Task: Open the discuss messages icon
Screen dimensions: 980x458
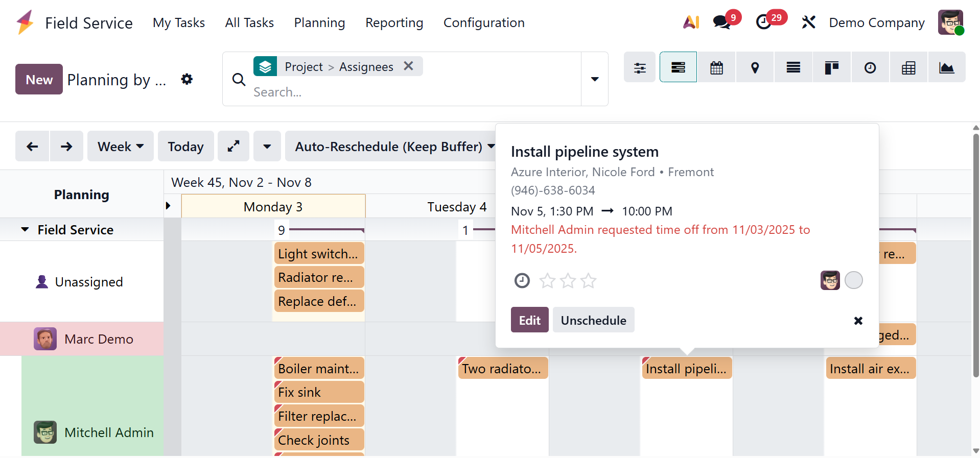Action: coord(721,22)
